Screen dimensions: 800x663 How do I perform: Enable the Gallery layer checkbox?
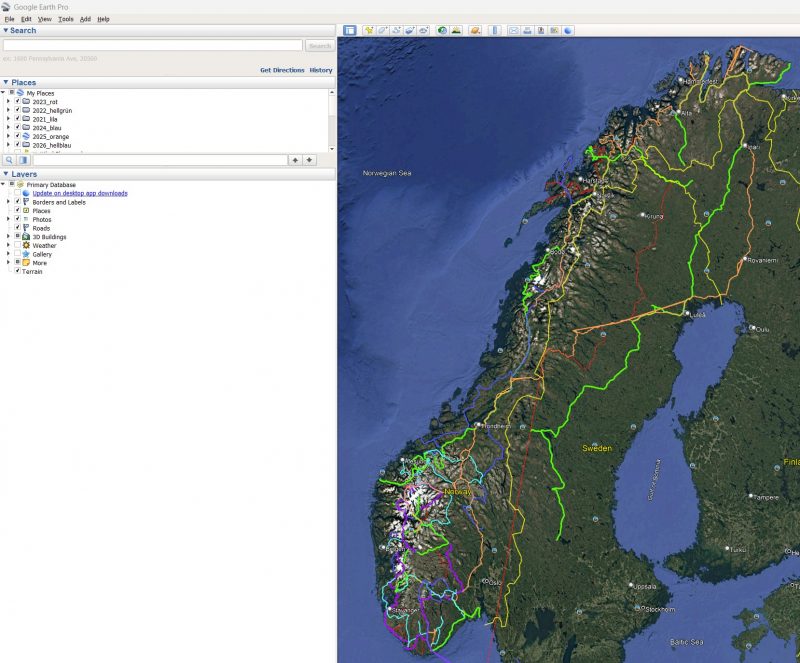point(17,254)
